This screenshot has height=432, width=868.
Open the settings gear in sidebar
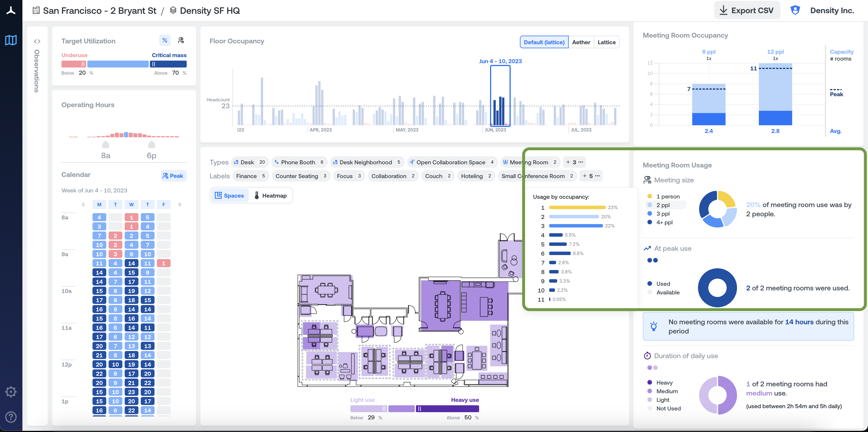11,392
